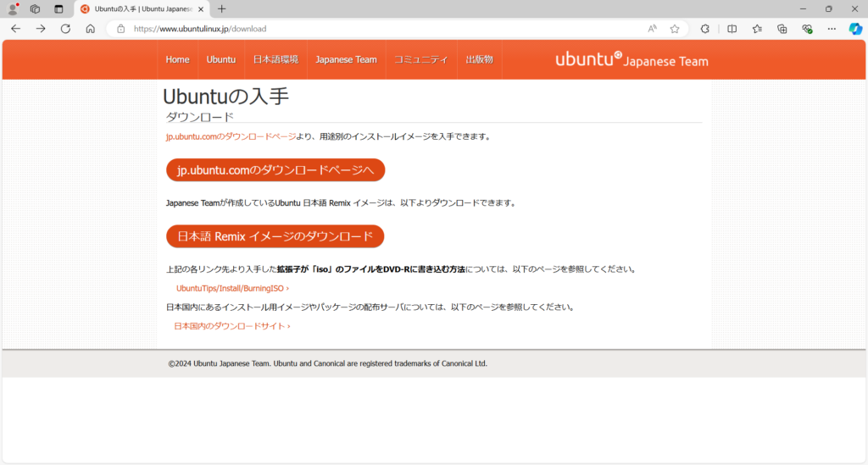Open the collections icon
Viewport: 868px width, 465px height.
[x=782, y=29]
